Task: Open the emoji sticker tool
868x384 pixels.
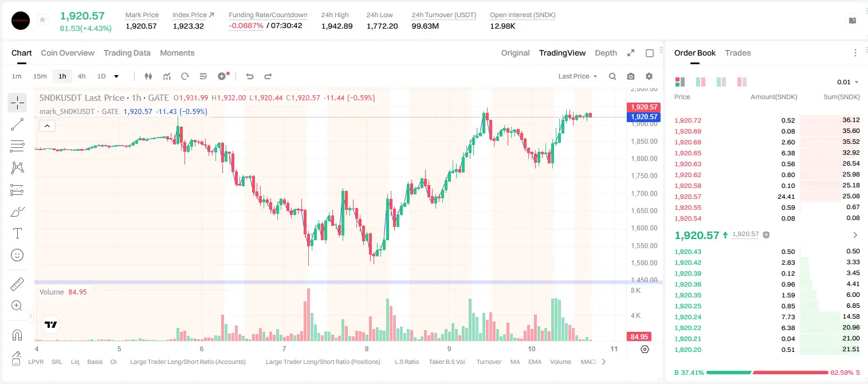Action: (17, 255)
